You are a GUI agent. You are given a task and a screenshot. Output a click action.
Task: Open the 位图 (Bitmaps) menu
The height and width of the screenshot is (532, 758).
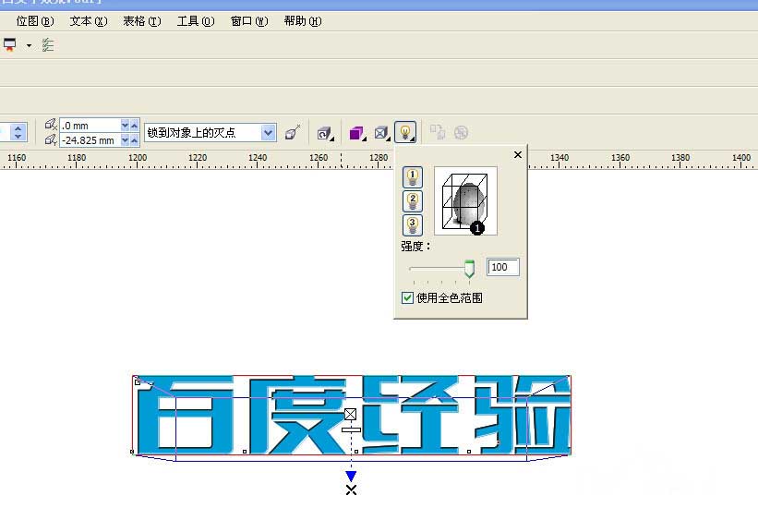pyautogui.click(x=35, y=21)
